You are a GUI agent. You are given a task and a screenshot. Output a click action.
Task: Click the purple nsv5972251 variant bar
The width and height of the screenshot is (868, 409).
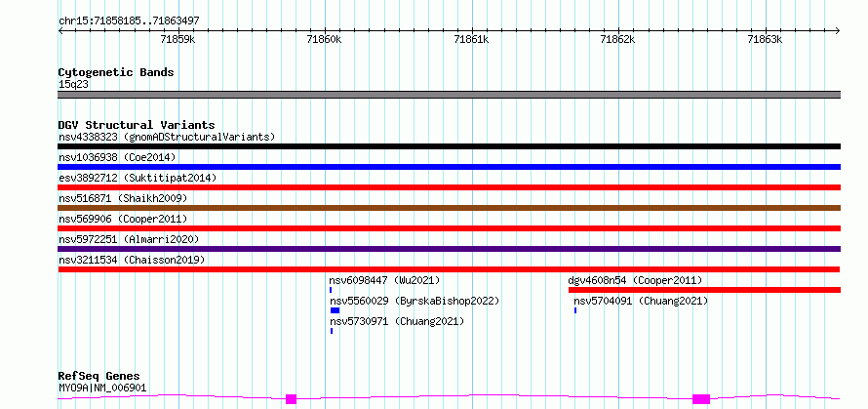(449, 249)
